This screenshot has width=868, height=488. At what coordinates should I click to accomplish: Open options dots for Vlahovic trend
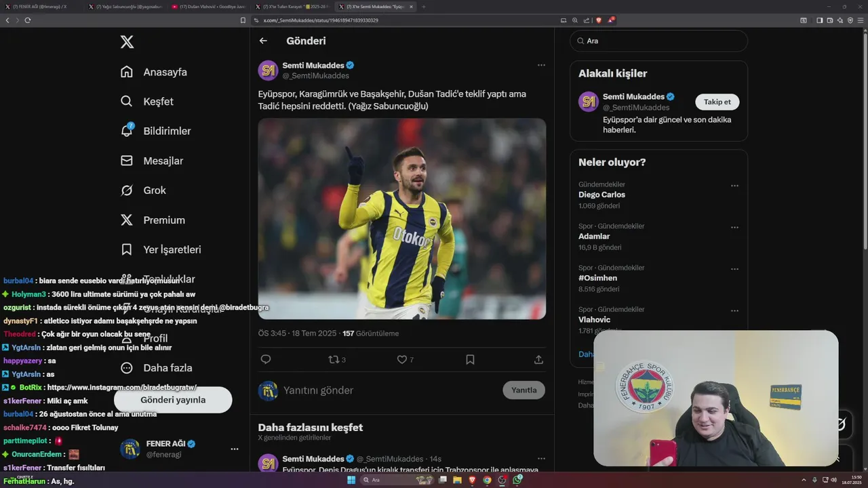coord(734,311)
